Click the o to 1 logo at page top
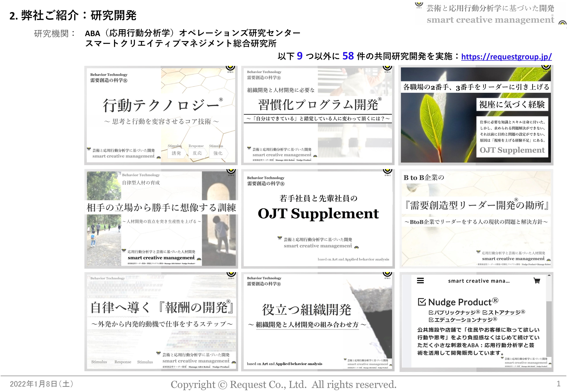The image size is (567, 392). click(419, 5)
